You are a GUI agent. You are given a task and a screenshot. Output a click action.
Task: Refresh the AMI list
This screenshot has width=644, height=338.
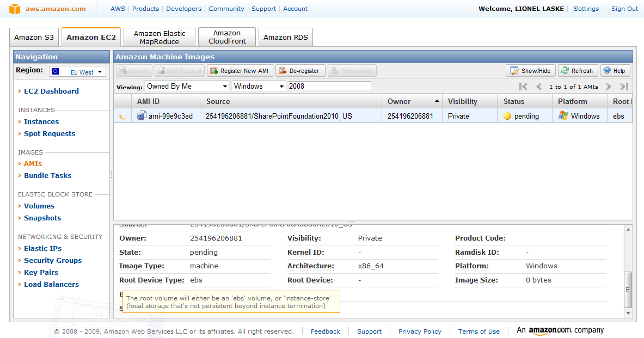[578, 71]
